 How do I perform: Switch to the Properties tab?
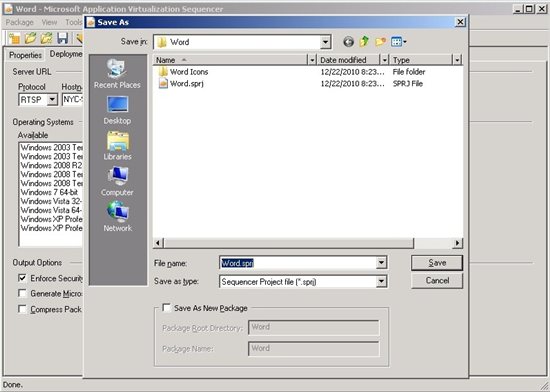tap(25, 55)
